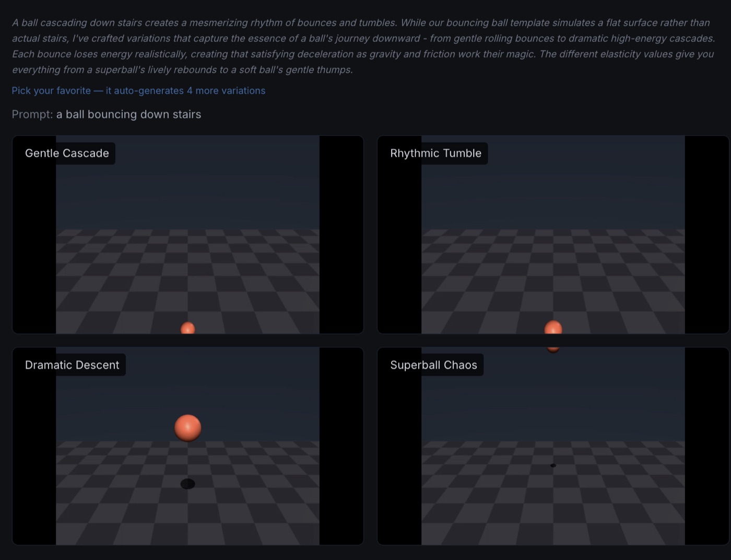The width and height of the screenshot is (731, 560).
Task: Click the 'Prompt:' label
Action: click(x=32, y=114)
